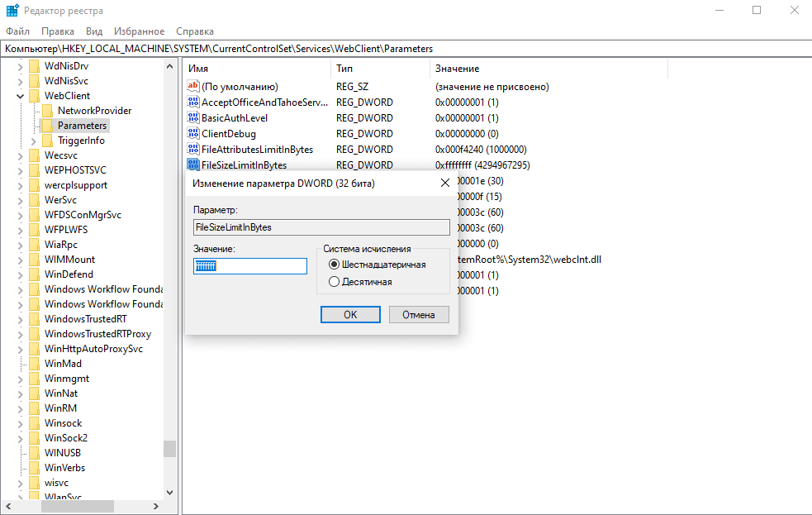Select the Шестнадцатеричная radio button
The width and height of the screenshot is (812, 515).
334,265
